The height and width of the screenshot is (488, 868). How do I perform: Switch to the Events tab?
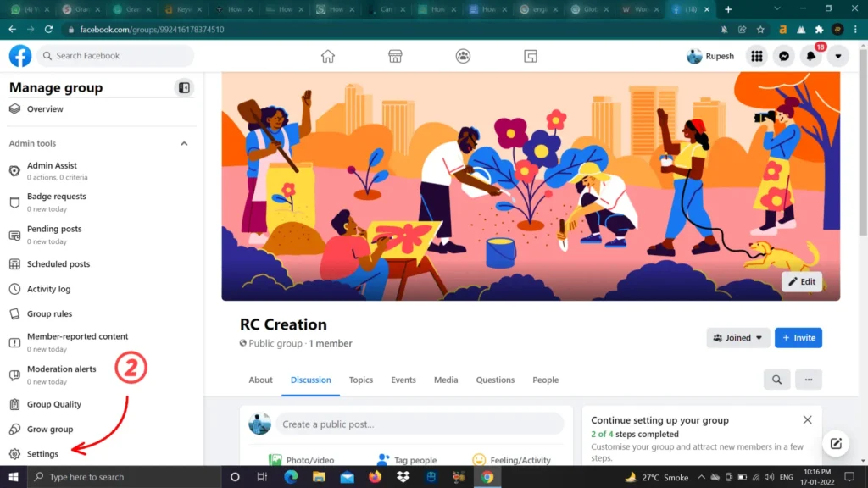403,380
